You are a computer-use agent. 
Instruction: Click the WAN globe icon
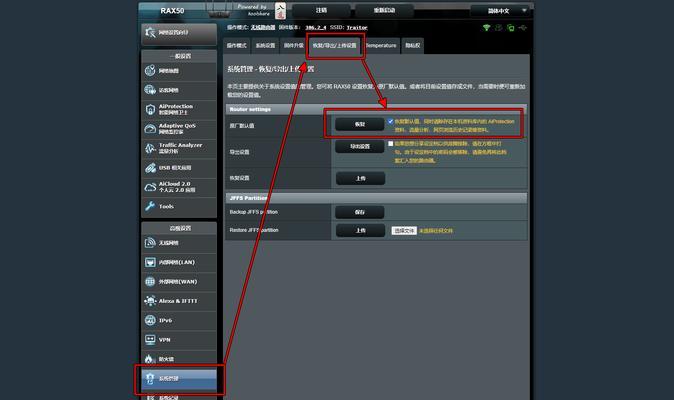pos(150,281)
